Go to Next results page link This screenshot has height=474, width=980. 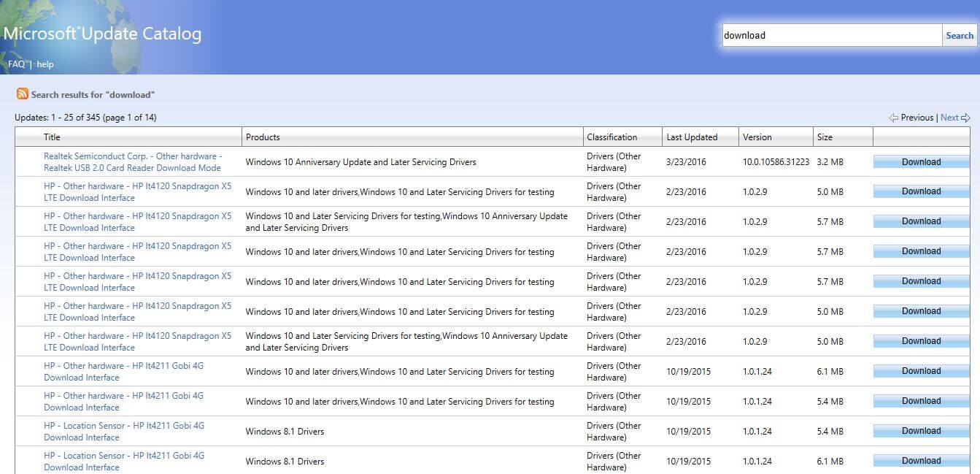(x=949, y=118)
